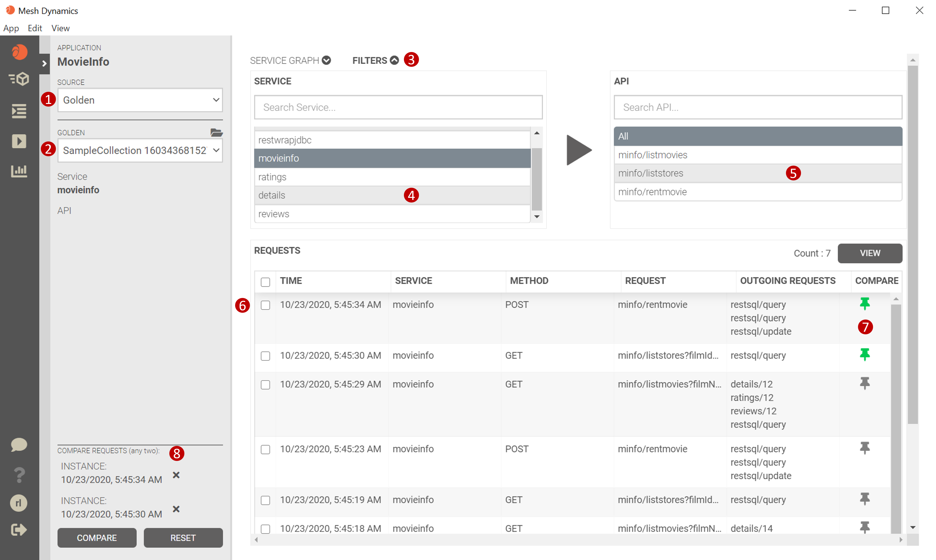This screenshot has width=936, height=560.
Task: Open the App menu
Action: (11, 28)
